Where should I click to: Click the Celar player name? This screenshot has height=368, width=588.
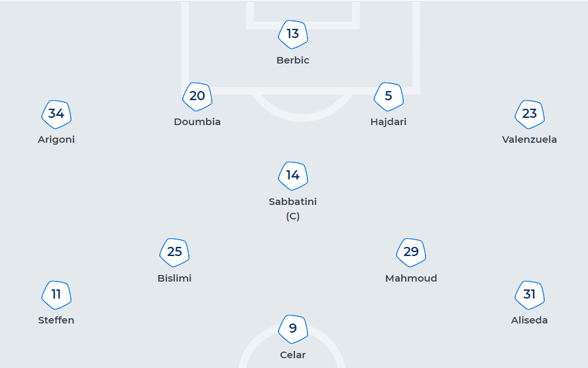click(x=292, y=355)
